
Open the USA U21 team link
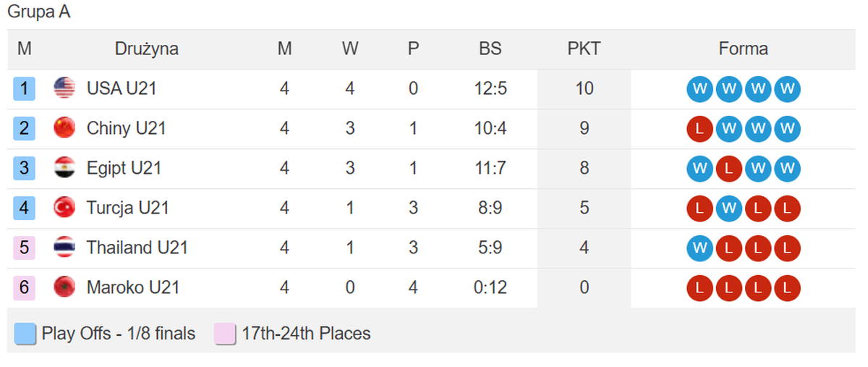[122, 89]
